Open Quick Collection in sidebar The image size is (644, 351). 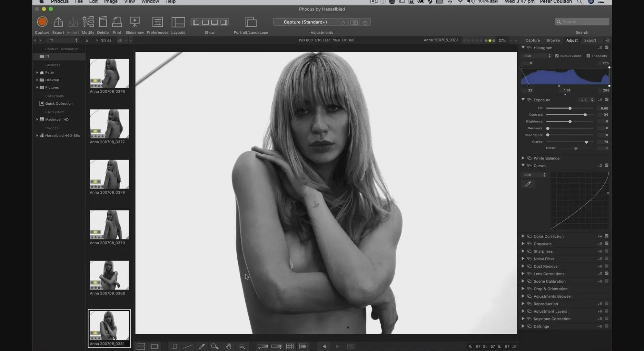pyautogui.click(x=59, y=104)
